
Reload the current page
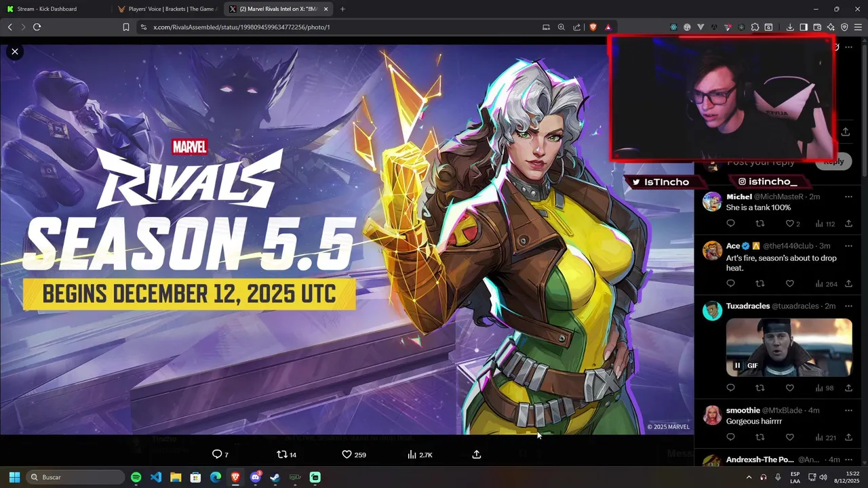click(x=37, y=27)
